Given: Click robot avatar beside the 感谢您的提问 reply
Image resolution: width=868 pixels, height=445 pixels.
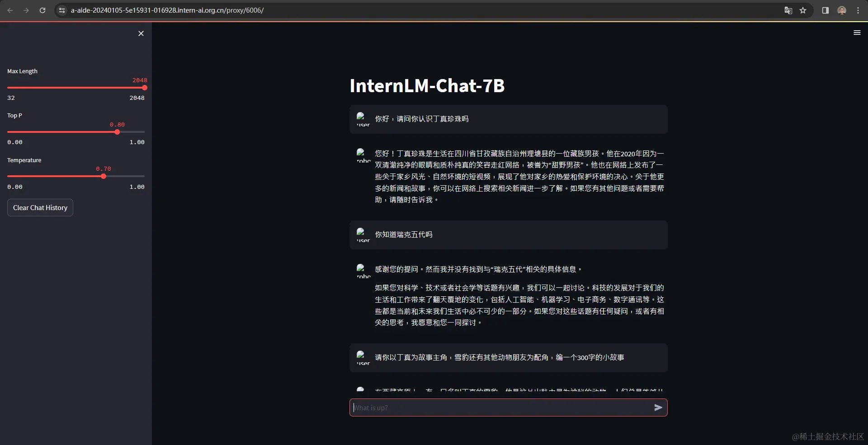Looking at the screenshot, I should [363, 271].
